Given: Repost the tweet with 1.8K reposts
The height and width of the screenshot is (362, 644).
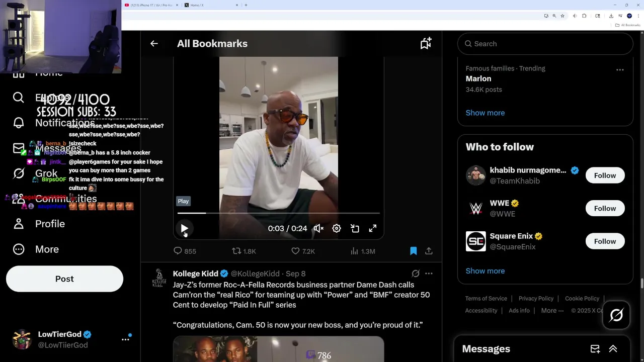Looking at the screenshot, I should (244, 251).
